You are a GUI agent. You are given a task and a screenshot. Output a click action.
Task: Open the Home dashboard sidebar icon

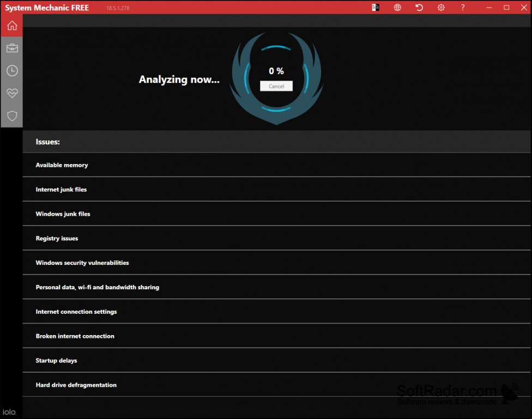coord(12,26)
